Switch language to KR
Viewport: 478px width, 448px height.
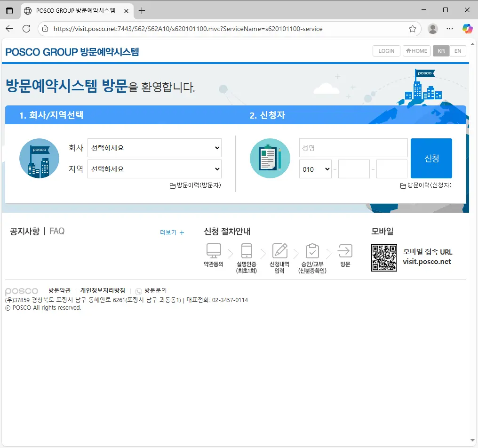point(441,51)
